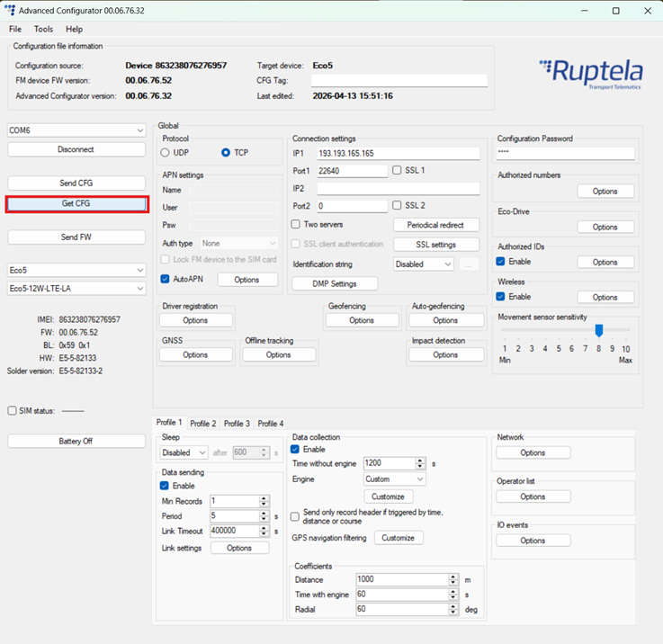This screenshot has width=663, height=644.
Task: Tick the SSL 1 checkbox
Action: [397, 170]
